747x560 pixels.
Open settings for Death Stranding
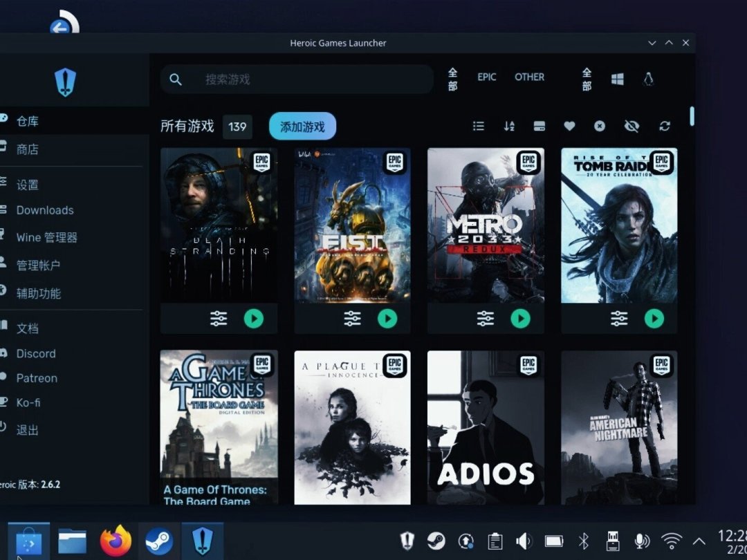point(219,319)
